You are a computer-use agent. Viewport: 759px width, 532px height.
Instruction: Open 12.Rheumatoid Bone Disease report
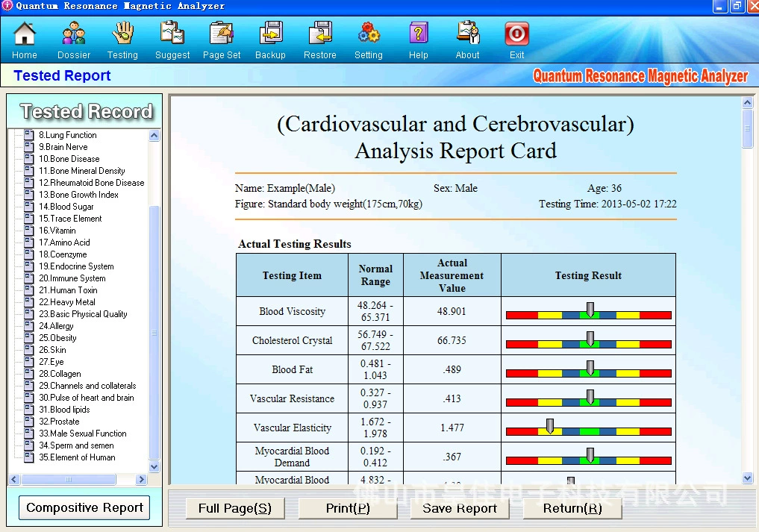[x=92, y=183]
